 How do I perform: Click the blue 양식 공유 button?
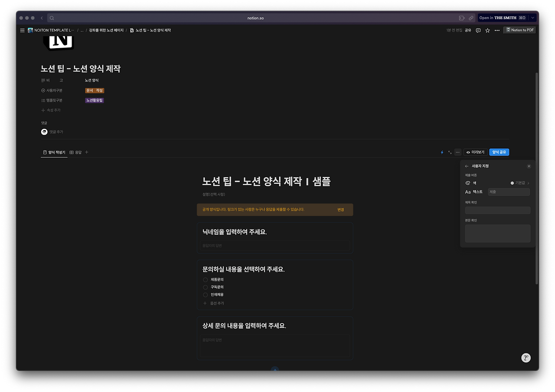pyautogui.click(x=499, y=152)
